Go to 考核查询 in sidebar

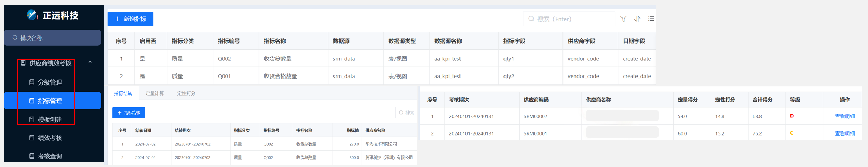(x=50, y=156)
